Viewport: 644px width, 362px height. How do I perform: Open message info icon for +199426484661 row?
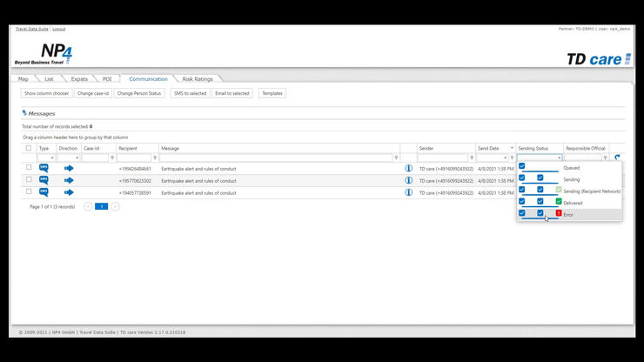click(408, 168)
